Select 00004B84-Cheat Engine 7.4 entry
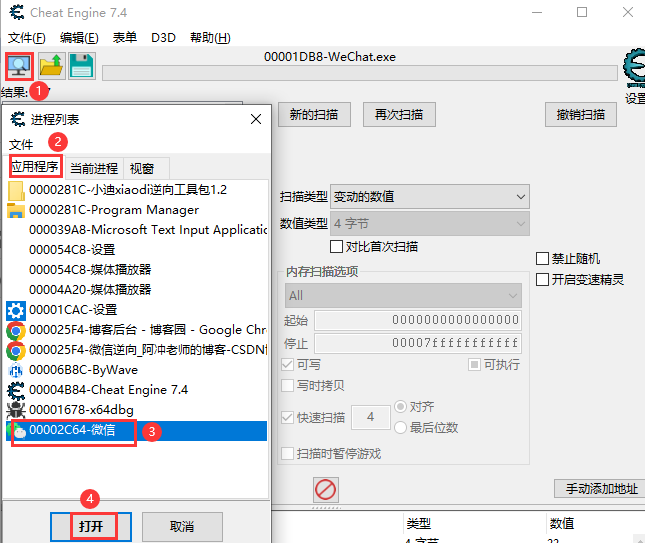645x543 pixels. pos(137,390)
